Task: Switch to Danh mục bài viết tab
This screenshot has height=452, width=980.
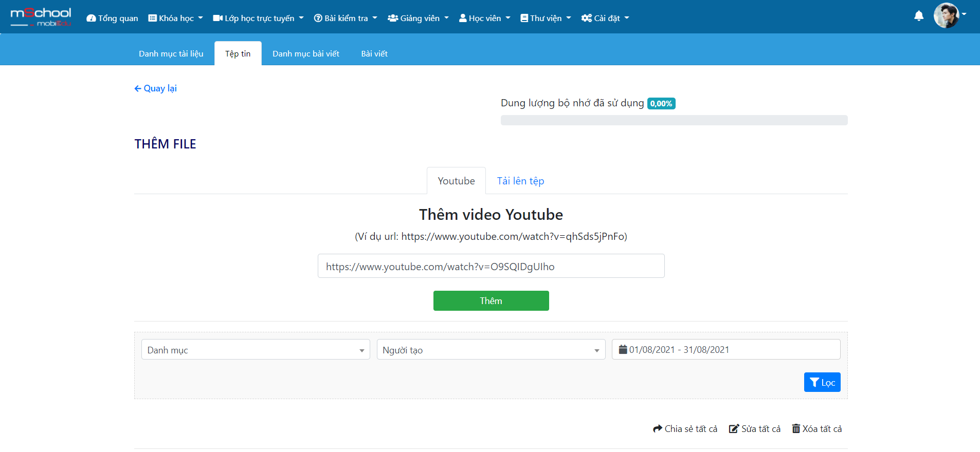Action: coord(306,53)
